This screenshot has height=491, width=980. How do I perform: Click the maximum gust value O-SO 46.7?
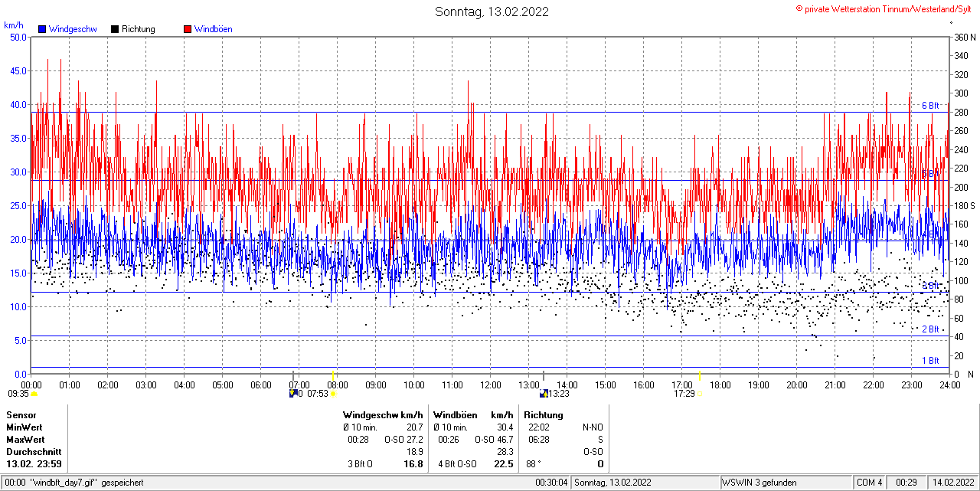[x=495, y=440]
